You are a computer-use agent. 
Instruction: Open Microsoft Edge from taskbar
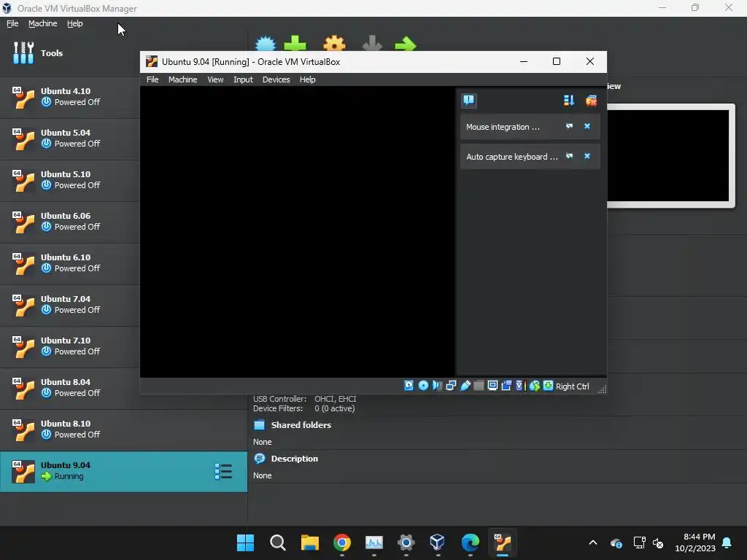coord(471,542)
